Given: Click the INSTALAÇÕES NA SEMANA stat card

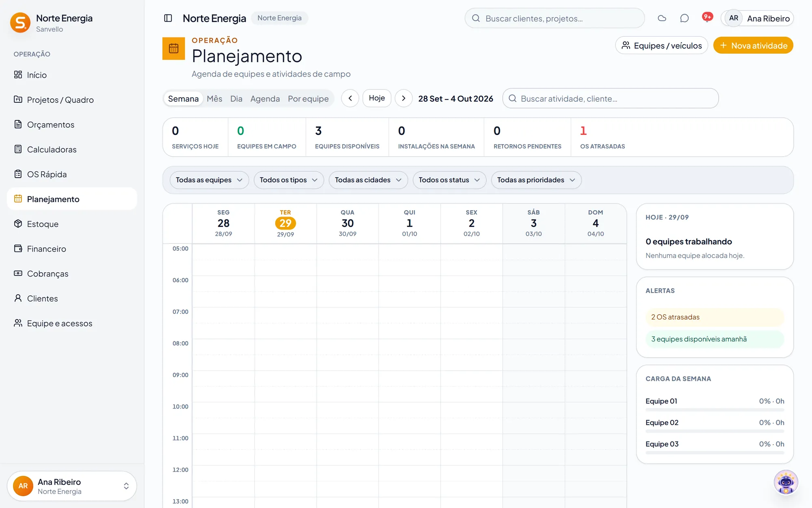Looking at the screenshot, I should (436, 137).
